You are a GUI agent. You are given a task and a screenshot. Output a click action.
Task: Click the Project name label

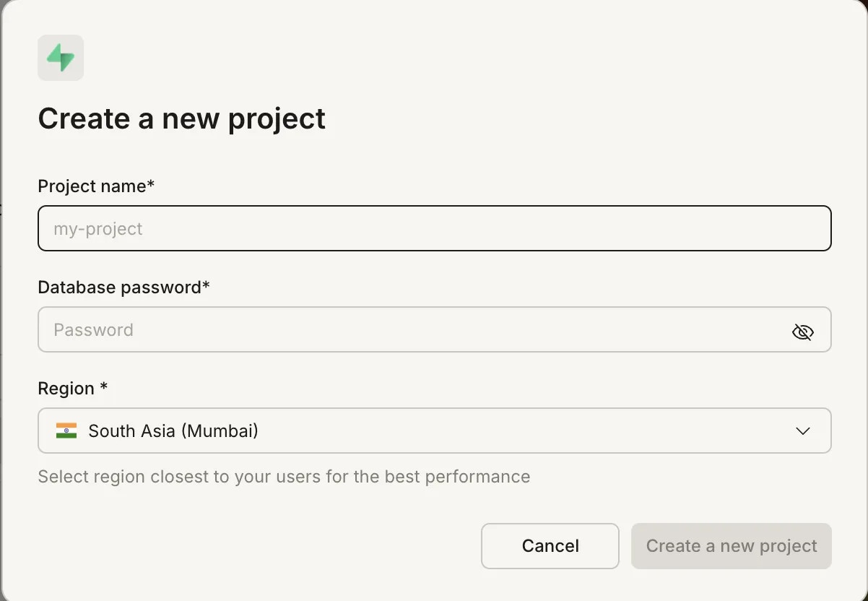coord(95,186)
